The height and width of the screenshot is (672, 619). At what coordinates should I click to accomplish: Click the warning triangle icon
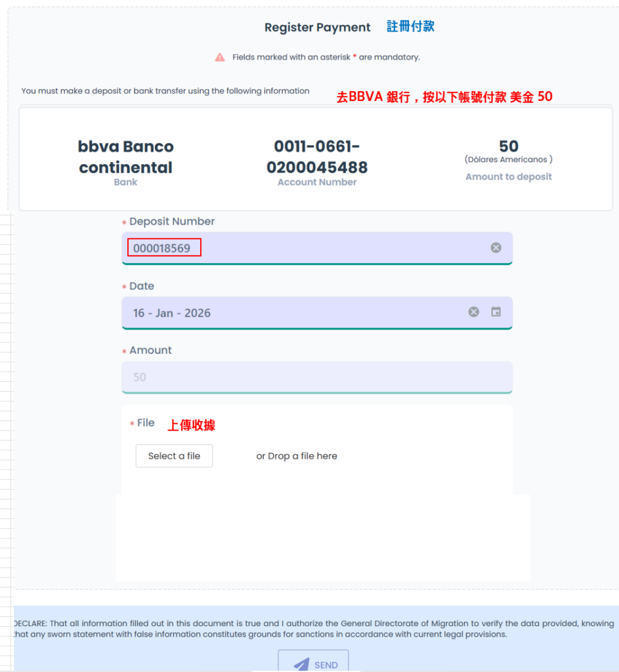220,57
